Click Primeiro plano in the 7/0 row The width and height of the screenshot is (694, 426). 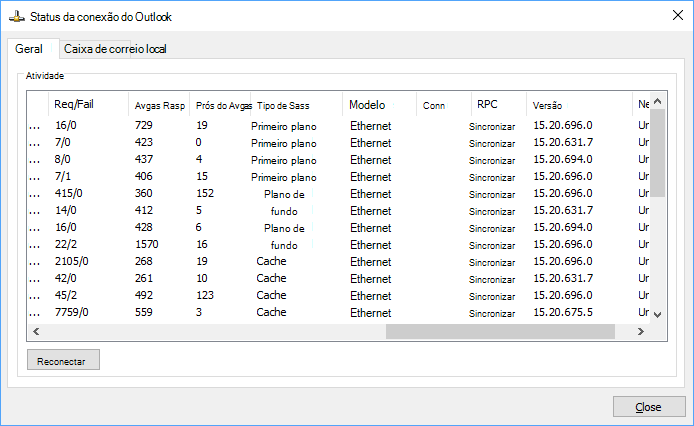point(284,143)
